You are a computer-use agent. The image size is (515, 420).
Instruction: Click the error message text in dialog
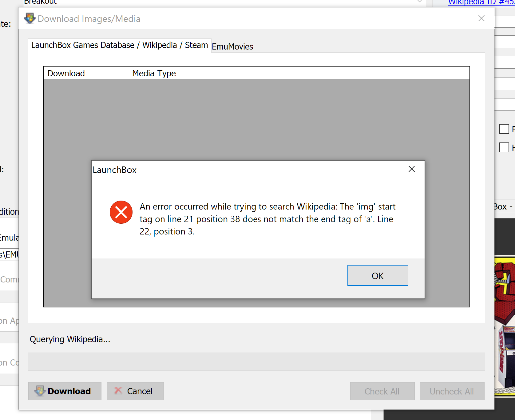[267, 219]
